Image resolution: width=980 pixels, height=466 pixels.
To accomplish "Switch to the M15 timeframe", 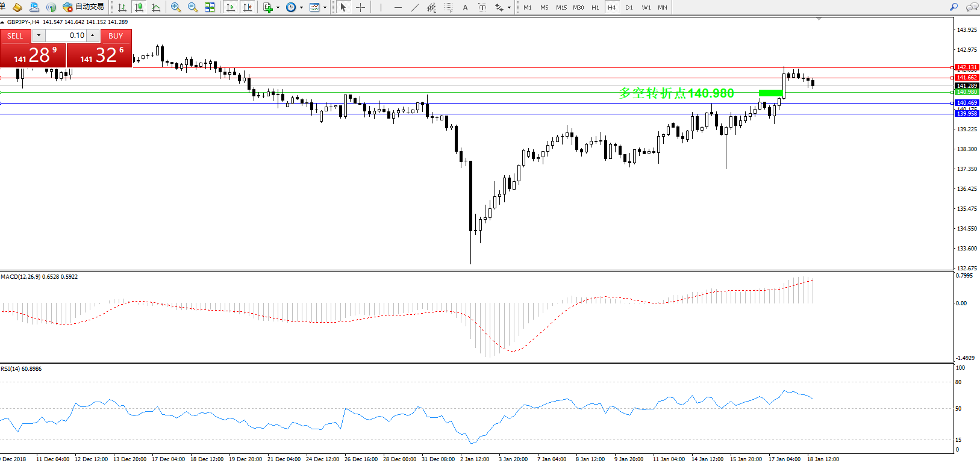I will [x=561, y=7].
